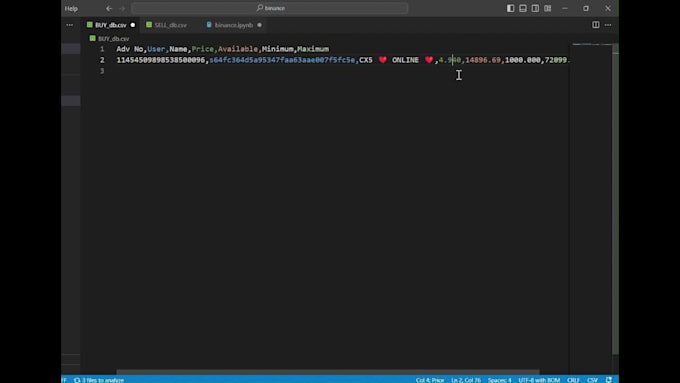Viewport: 680px width, 383px height.
Task: Click the vertical scrollbar
Action: tap(615, 200)
